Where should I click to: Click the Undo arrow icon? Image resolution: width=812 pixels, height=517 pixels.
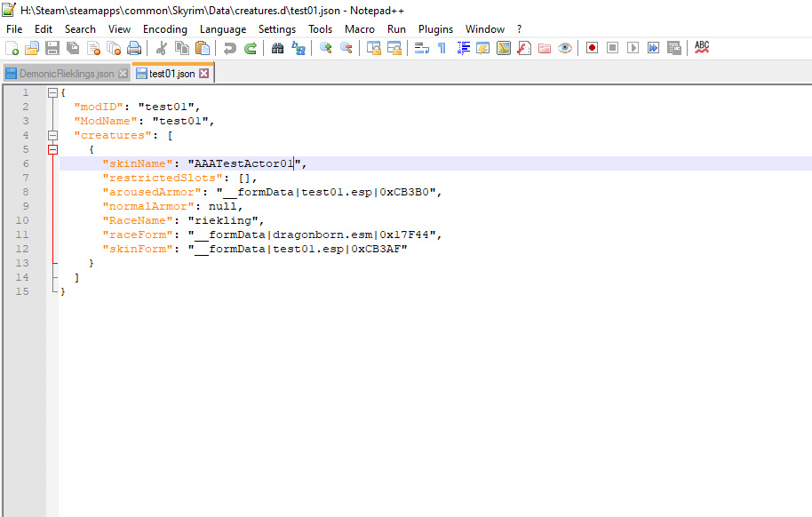point(230,48)
